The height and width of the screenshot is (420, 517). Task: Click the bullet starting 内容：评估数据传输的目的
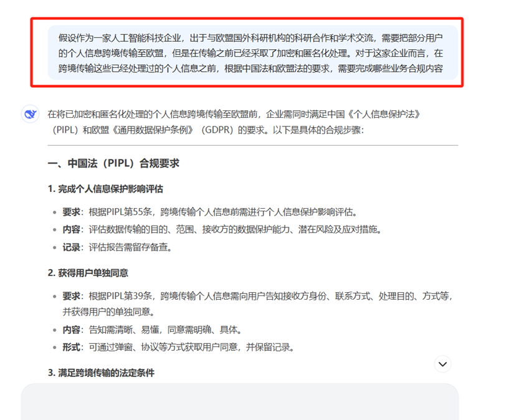pyautogui.click(x=222, y=229)
